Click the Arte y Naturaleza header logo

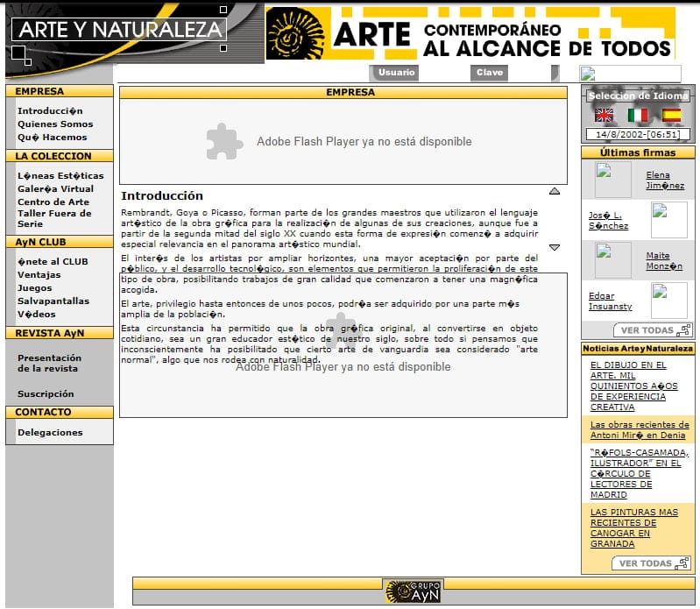click(119, 30)
